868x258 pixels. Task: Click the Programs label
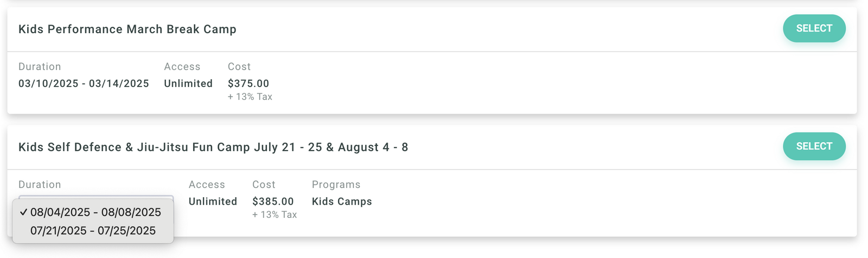pyautogui.click(x=336, y=185)
